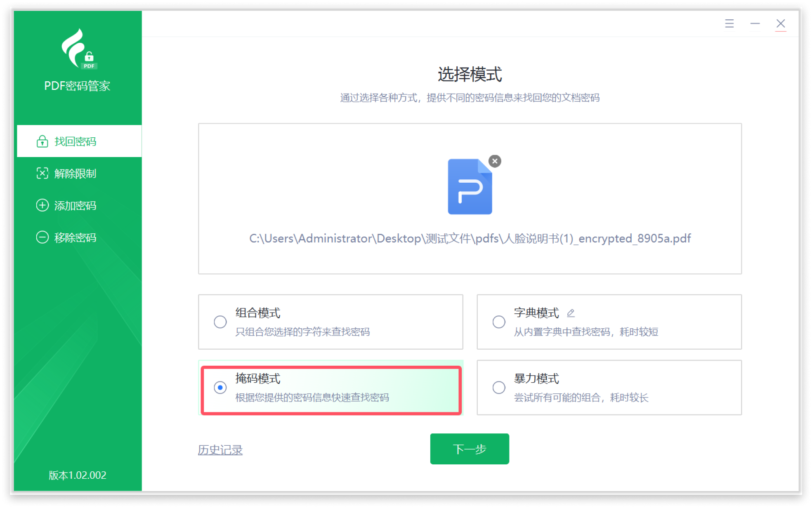Remove the loaded PDF with the x badge
Image resolution: width=812 pixels, height=508 pixels.
pos(495,161)
